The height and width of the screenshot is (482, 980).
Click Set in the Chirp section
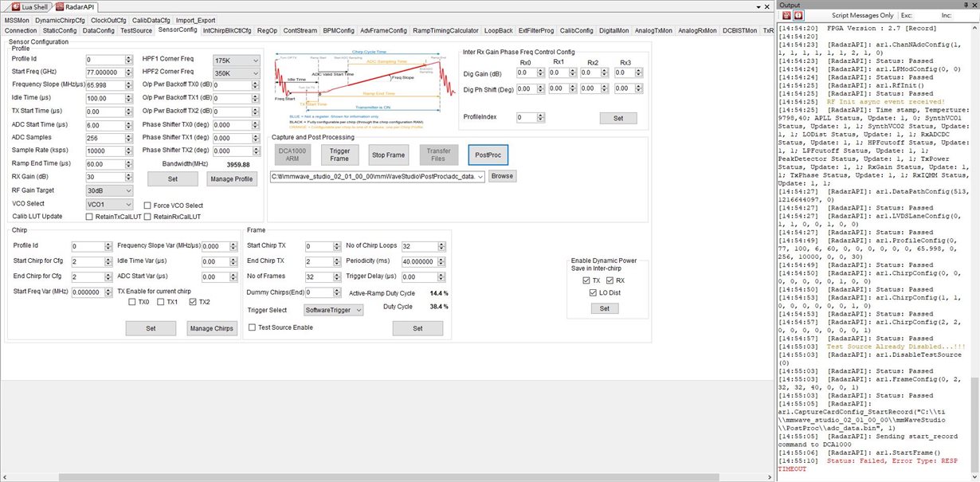point(151,328)
